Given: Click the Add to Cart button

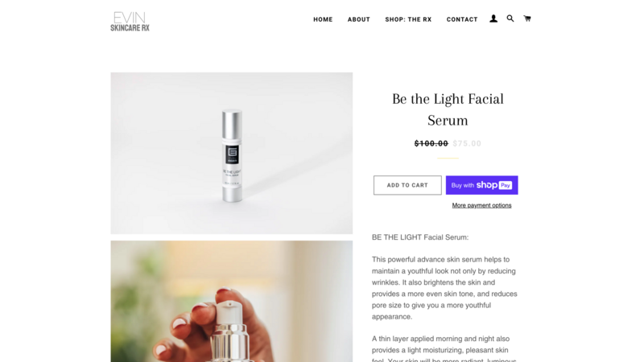Looking at the screenshot, I should coord(407,185).
